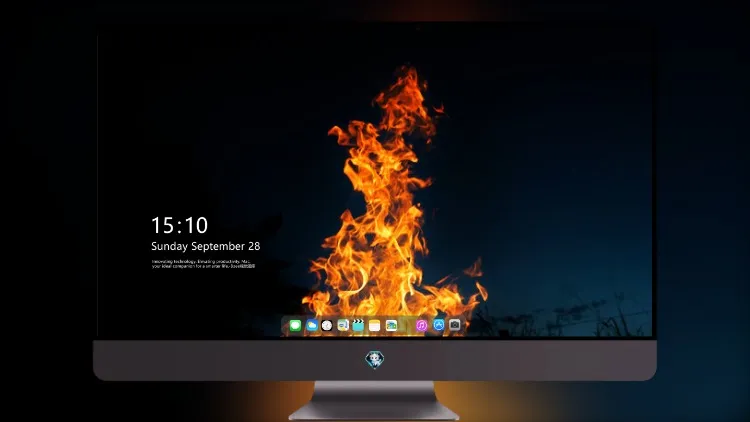The width and height of the screenshot is (750, 422).
Task: Open the Weather app in dock
Action: pyautogui.click(x=311, y=326)
